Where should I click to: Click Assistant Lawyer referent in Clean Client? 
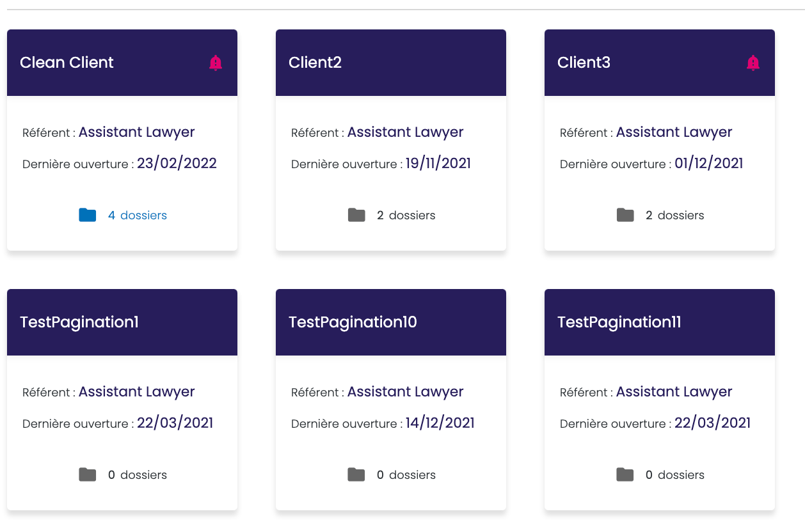136,132
